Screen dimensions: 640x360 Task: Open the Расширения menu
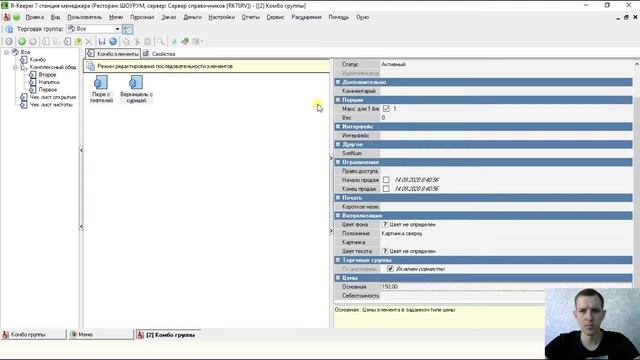pos(307,17)
